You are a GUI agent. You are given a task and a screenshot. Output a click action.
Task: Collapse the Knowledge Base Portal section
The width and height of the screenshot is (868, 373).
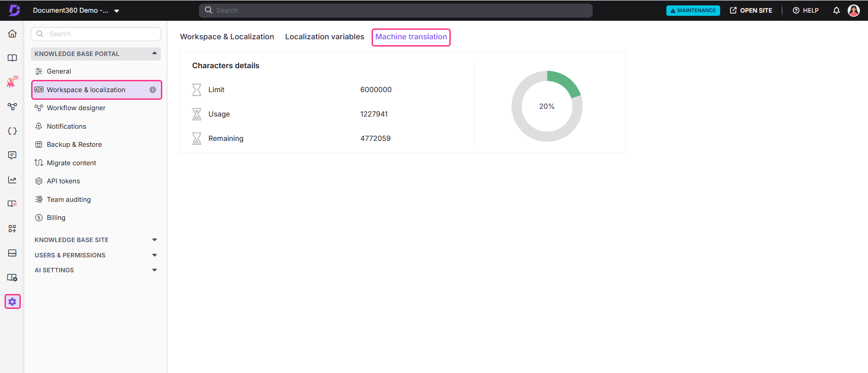click(154, 53)
